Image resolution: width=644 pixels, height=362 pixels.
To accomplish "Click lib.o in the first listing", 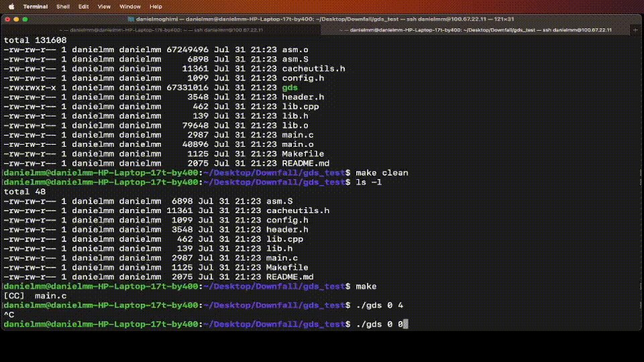I will tap(295, 125).
